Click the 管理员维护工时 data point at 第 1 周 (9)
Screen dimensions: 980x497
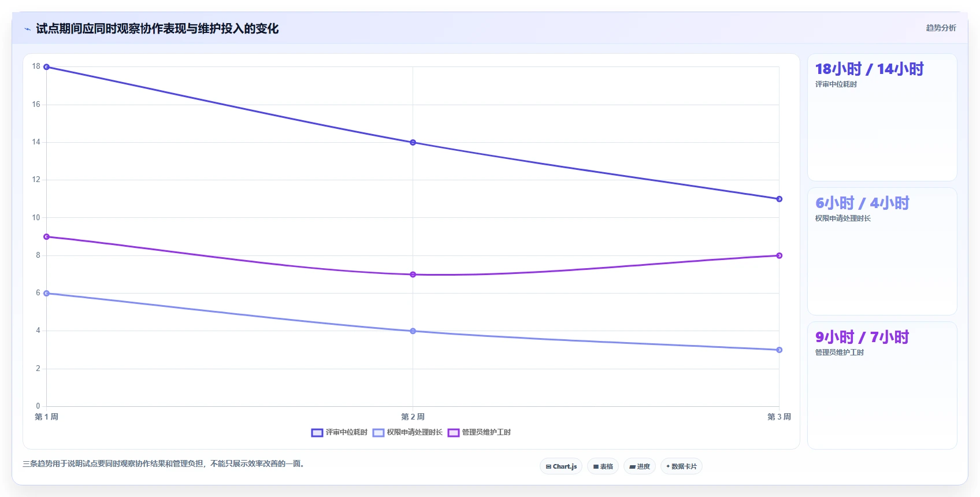click(47, 237)
